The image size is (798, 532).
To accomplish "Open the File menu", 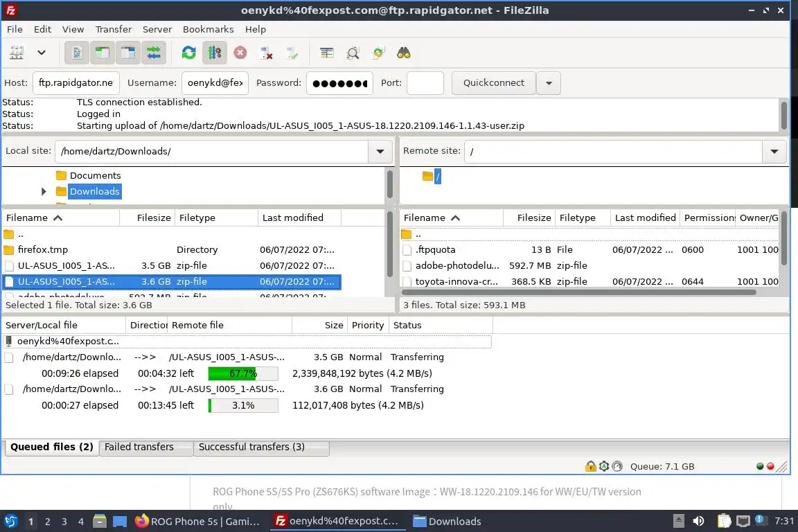I will point(15,30).
